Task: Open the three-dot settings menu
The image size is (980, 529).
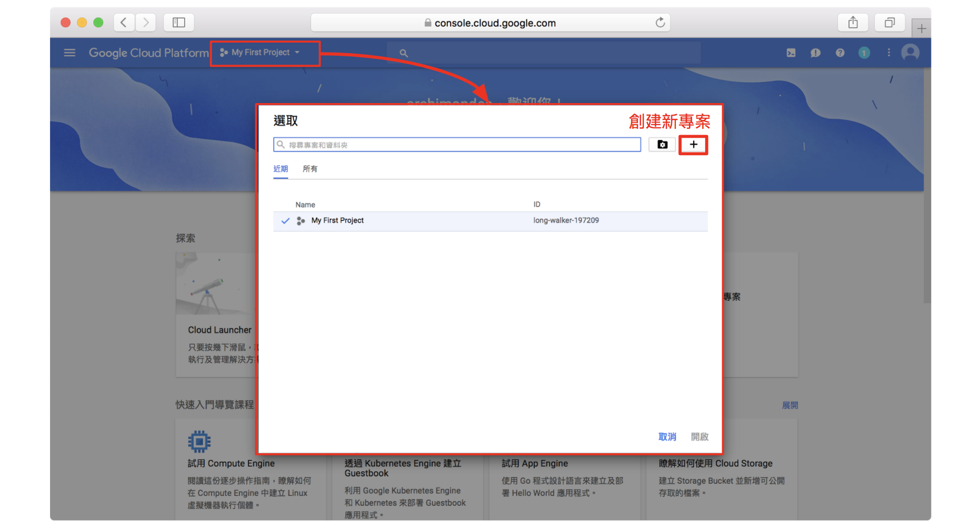Action: [x=889, y=53]
